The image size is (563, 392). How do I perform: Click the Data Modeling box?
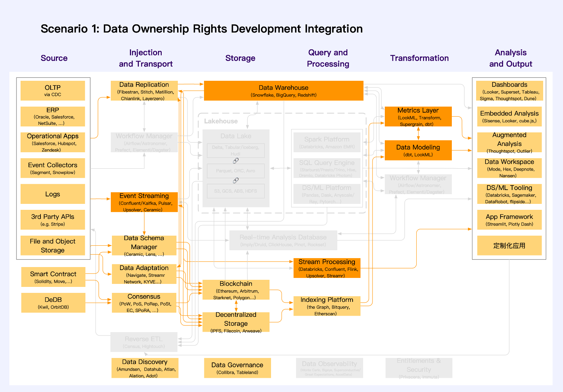tap(418, 150)
